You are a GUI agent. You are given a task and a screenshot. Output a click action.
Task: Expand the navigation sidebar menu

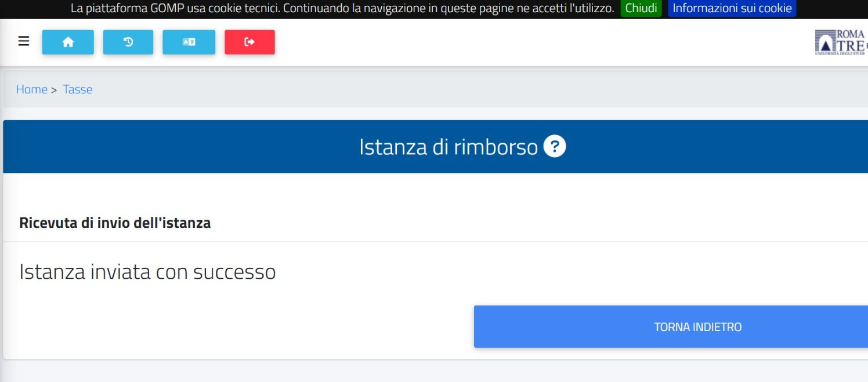point(23,41)
